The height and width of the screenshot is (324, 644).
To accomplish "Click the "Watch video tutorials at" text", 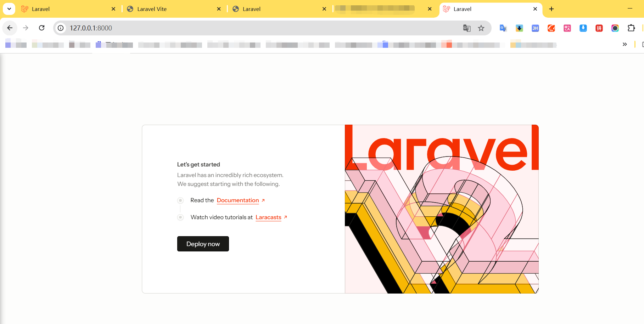I will coord(222,217).
